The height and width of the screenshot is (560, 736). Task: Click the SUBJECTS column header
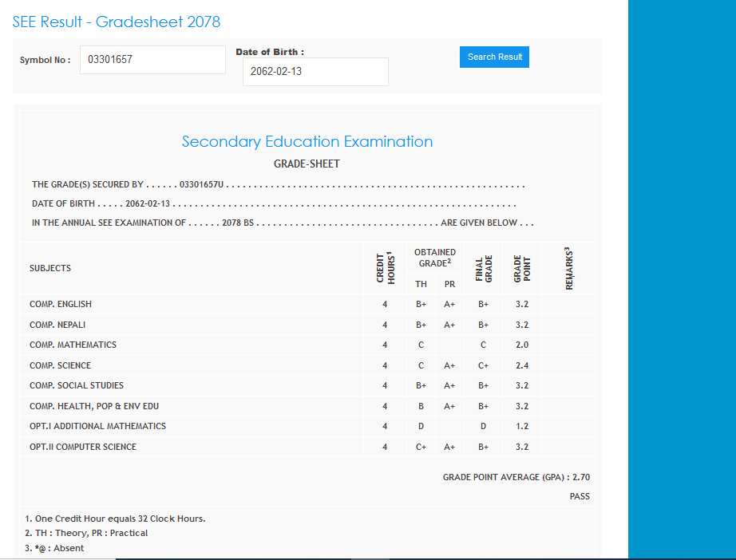(50, 268)
